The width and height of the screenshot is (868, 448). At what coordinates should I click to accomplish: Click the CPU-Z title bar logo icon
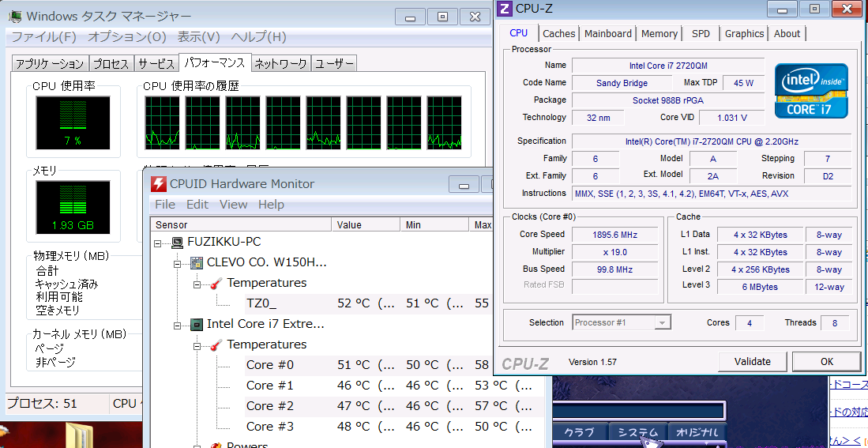coord(505,9)
